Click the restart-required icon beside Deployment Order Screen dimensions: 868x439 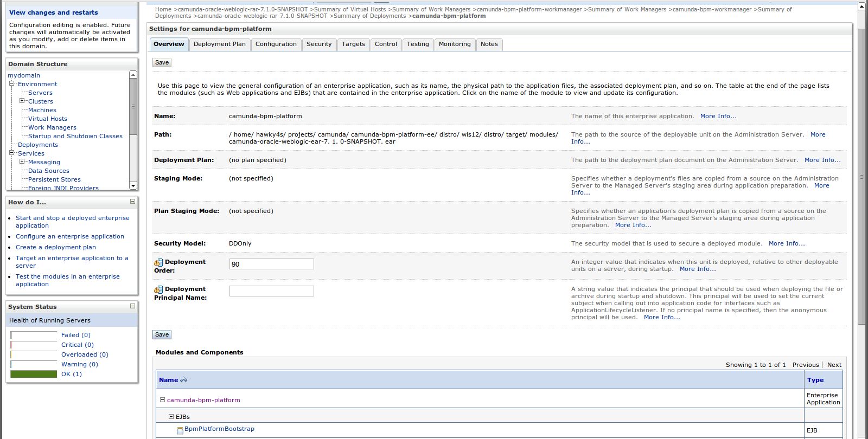(x=158, y=262)
